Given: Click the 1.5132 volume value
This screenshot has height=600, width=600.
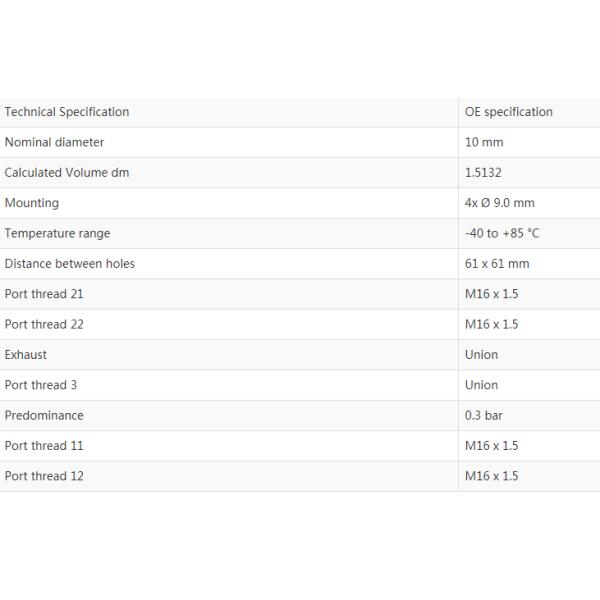Looking at the screenshot, I should (x=484, y=173).
